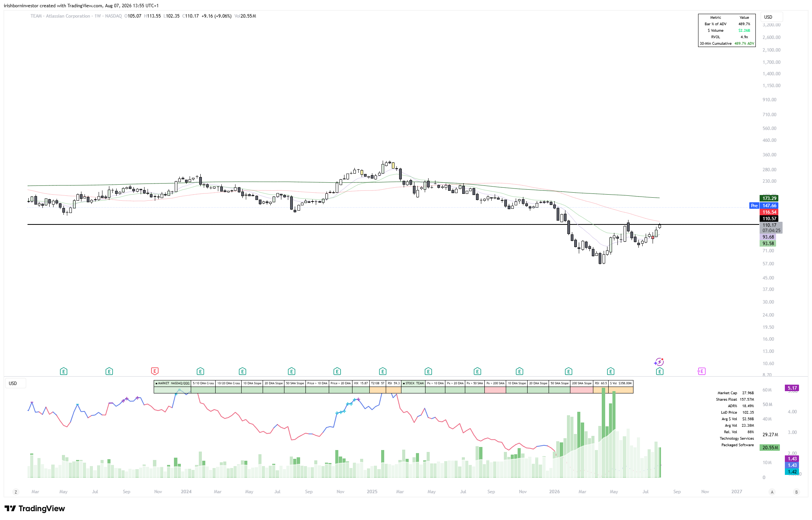Click the LoD Price 102.35 value

pyautogui.click(x=748, y=413)
